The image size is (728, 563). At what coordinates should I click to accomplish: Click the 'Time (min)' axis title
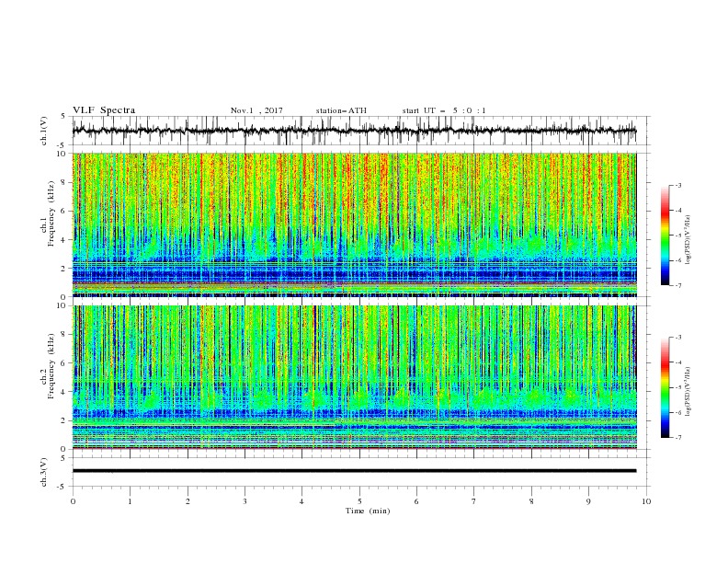coord(368,511)
